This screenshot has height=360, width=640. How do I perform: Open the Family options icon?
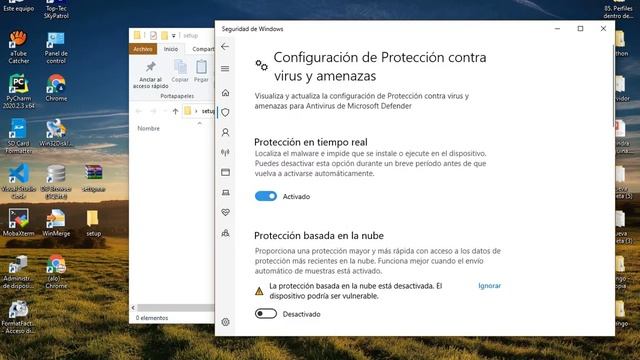(x=225, y=233)
